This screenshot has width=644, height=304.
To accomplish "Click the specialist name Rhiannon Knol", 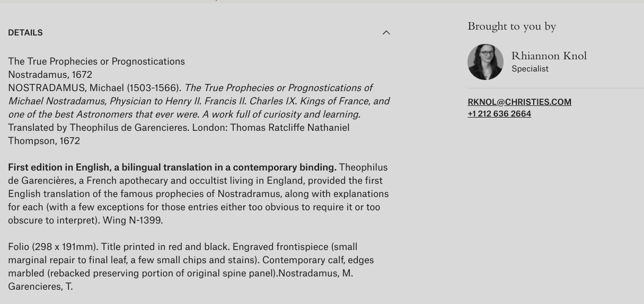I will click(549, 56).
